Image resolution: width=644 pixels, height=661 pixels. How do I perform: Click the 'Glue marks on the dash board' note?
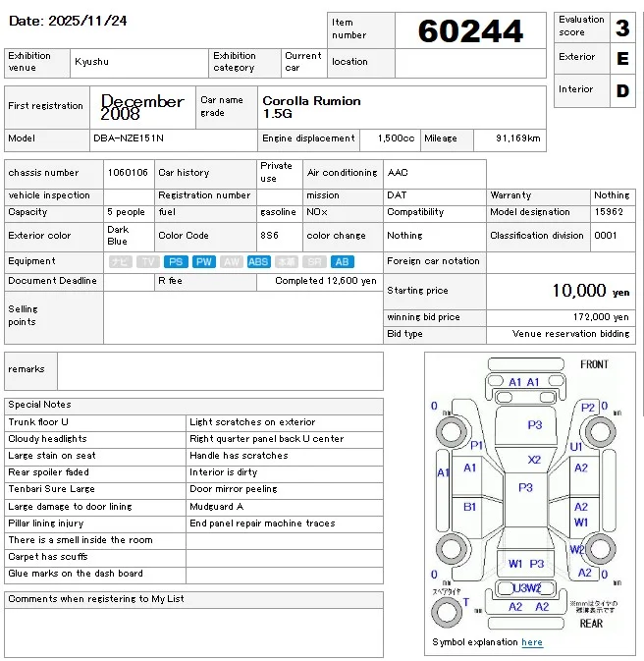point(76,574)
